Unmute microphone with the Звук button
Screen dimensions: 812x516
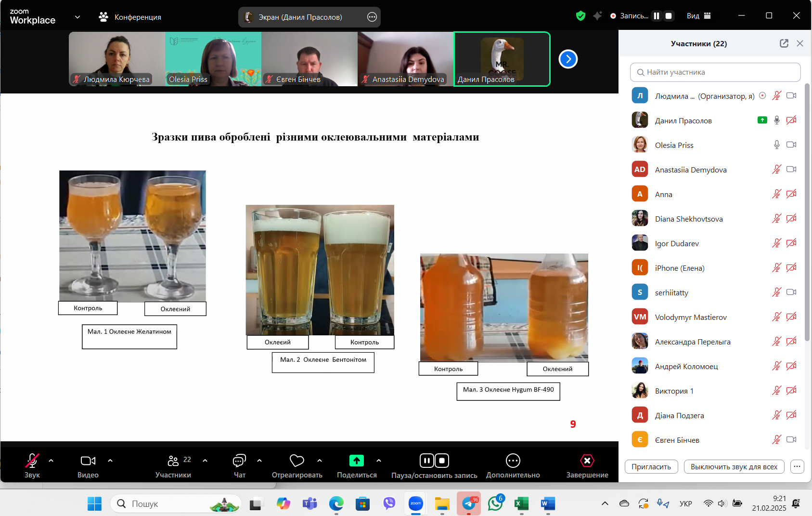click(x=32, y=461)
